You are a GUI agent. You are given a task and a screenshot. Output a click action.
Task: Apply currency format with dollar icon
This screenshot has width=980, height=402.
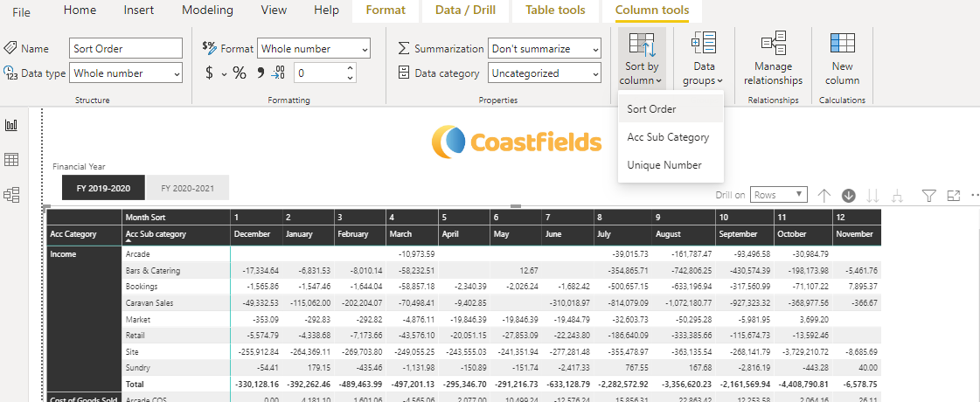[209, 73]
